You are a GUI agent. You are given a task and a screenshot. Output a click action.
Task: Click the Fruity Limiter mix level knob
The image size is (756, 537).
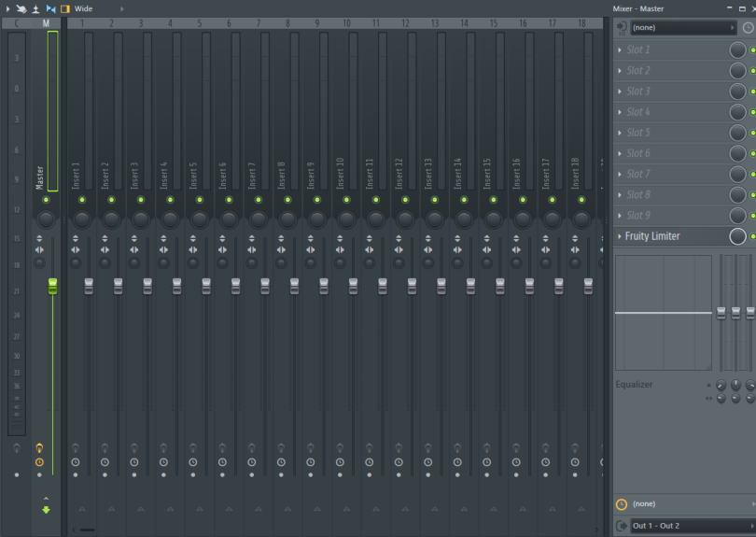click(x=737, y=236)
